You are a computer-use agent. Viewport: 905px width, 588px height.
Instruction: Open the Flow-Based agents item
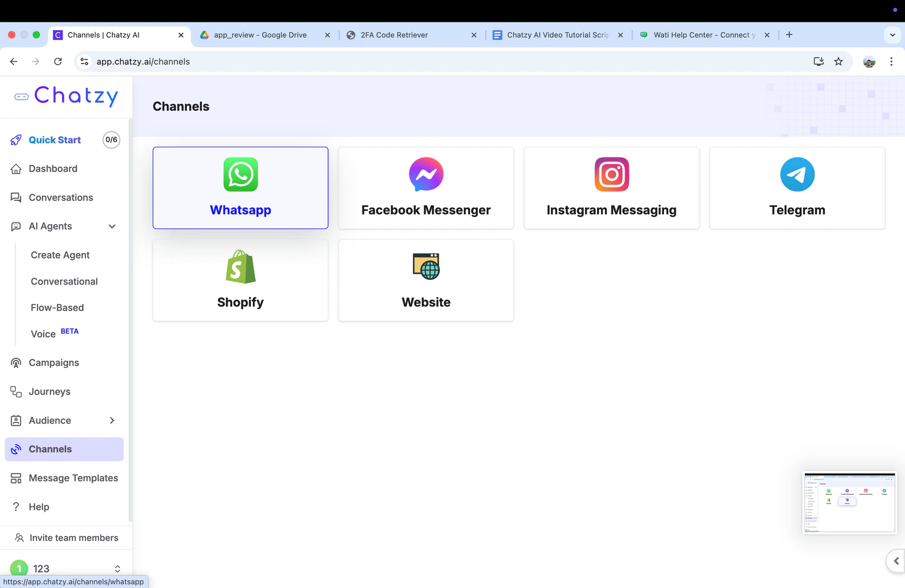pyautogui.click(x=57, y=308)
